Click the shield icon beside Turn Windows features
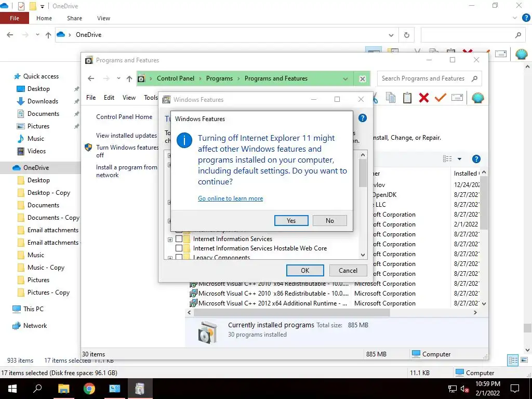Screen dimensions: 532x399 point(88,148)
